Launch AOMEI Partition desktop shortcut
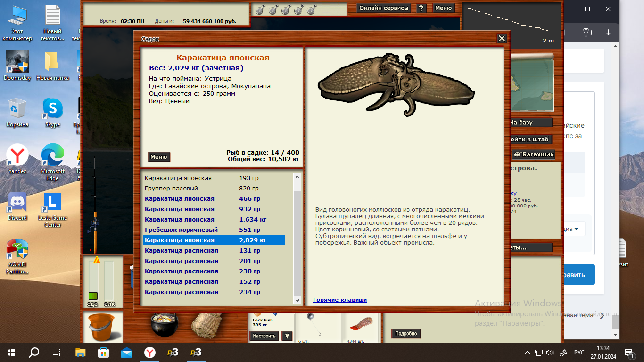644x362 pixels. [x=17, y=257]
